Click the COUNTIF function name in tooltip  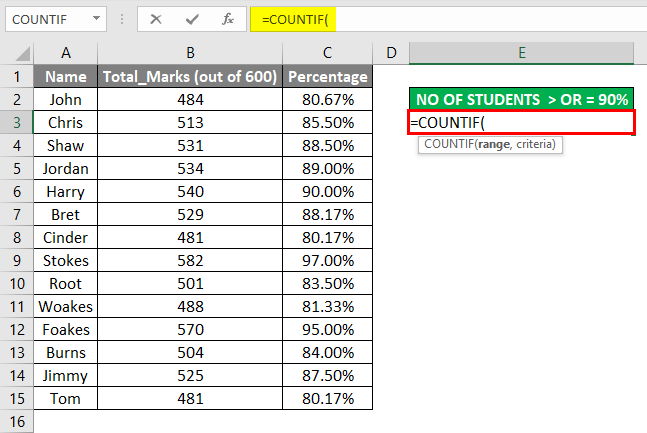pyautogui.click(x=448, y=144)
